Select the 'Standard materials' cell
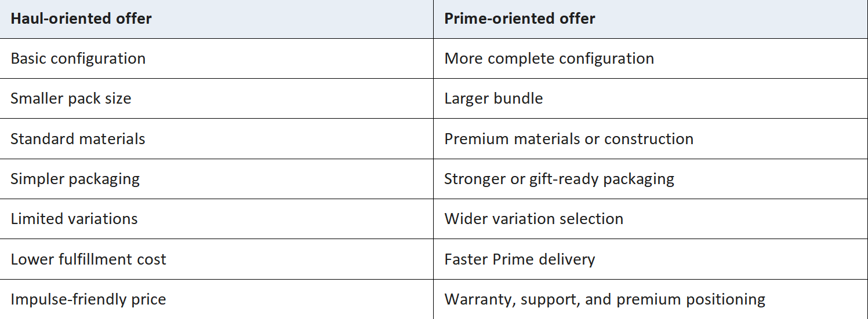This screenshot has width=868, height=319. 216,139
